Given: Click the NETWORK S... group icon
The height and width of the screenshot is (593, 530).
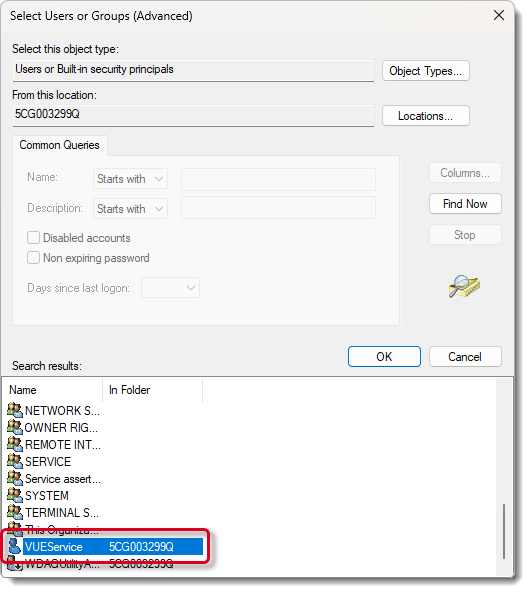Looking at the screenshot, I should [15, 410].
